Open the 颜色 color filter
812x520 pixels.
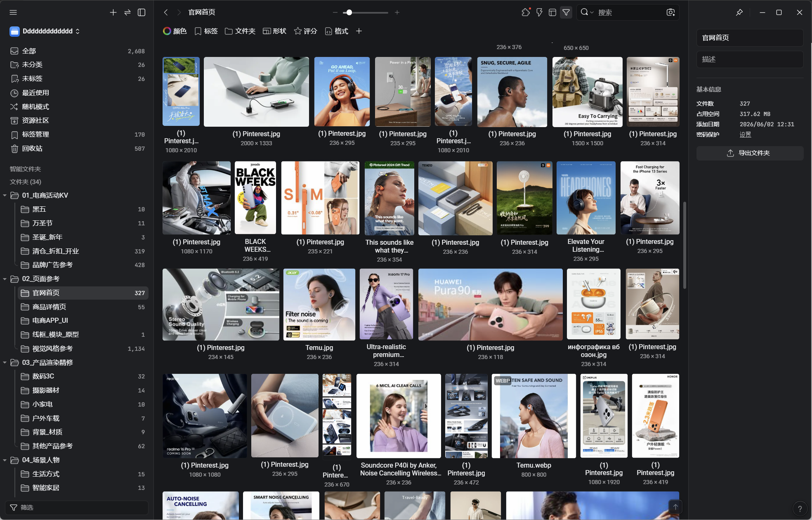click(x=175, y=31)
